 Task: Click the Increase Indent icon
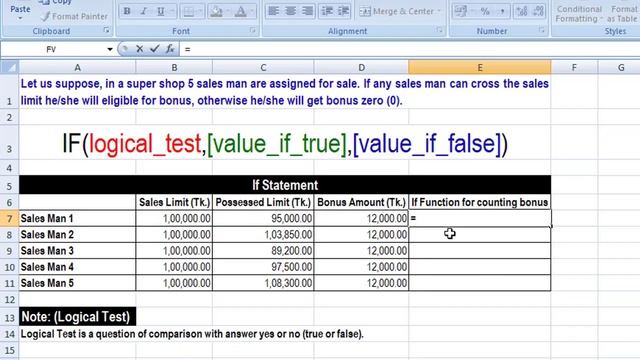[343, 11]
